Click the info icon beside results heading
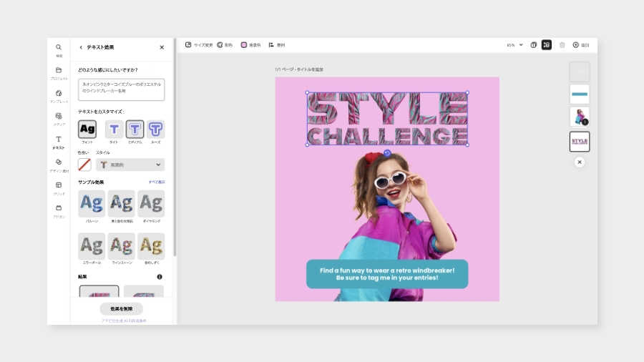This screenshot has width=644, height=362. pos(160,276)
